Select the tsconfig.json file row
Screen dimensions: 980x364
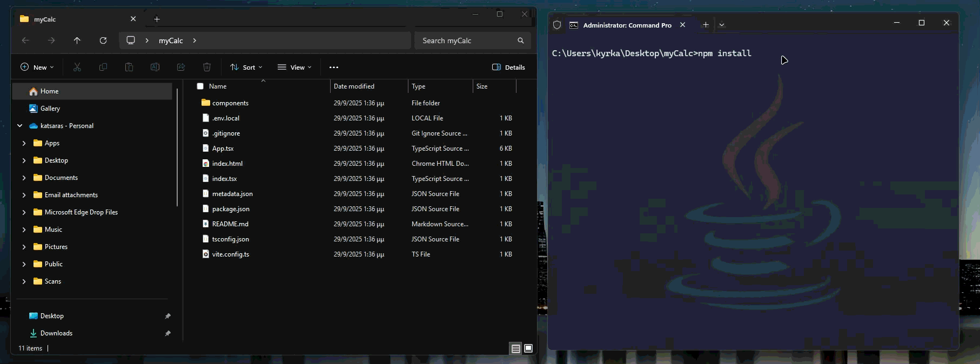357,239
